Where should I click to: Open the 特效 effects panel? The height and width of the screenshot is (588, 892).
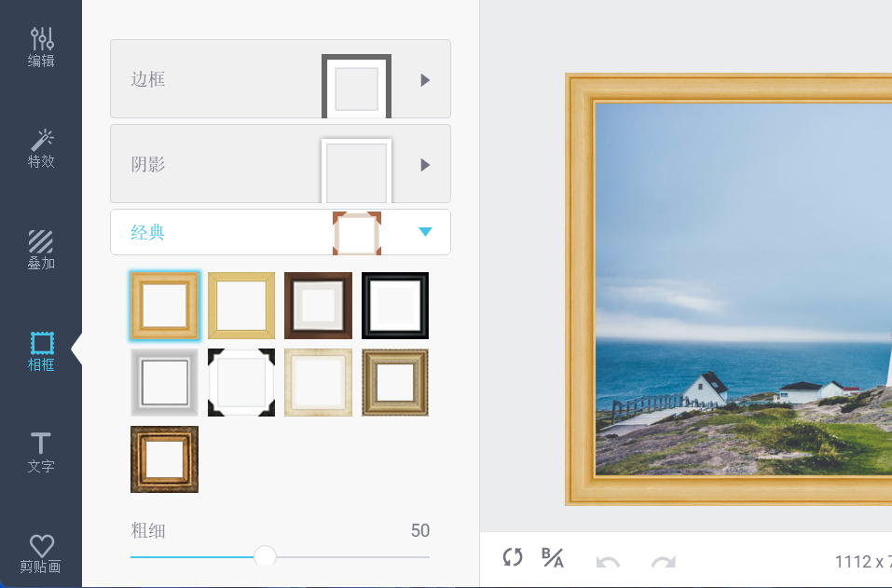pyautogui.click(x=41, y=149)
